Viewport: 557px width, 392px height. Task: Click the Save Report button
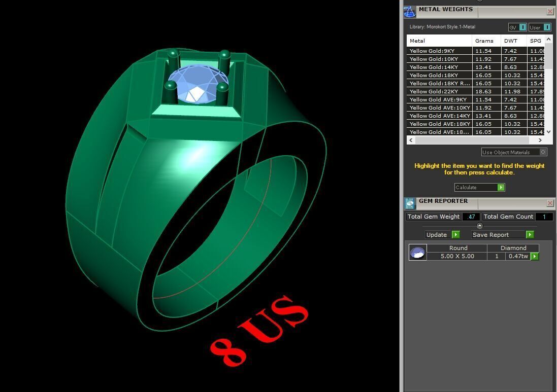503,234
